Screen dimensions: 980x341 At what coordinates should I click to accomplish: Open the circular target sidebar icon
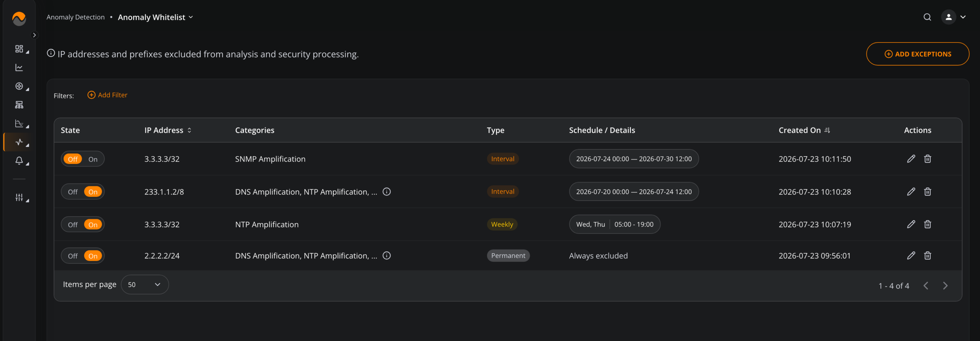[19, 86]
